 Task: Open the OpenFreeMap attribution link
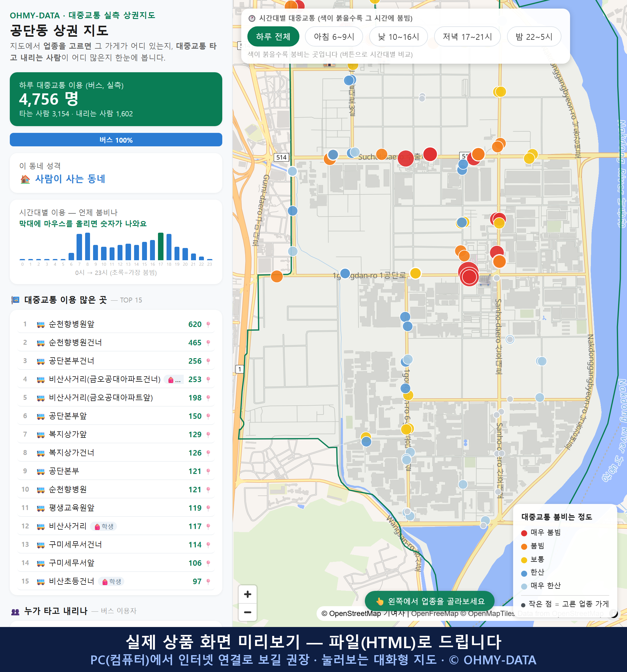point(434,613)
